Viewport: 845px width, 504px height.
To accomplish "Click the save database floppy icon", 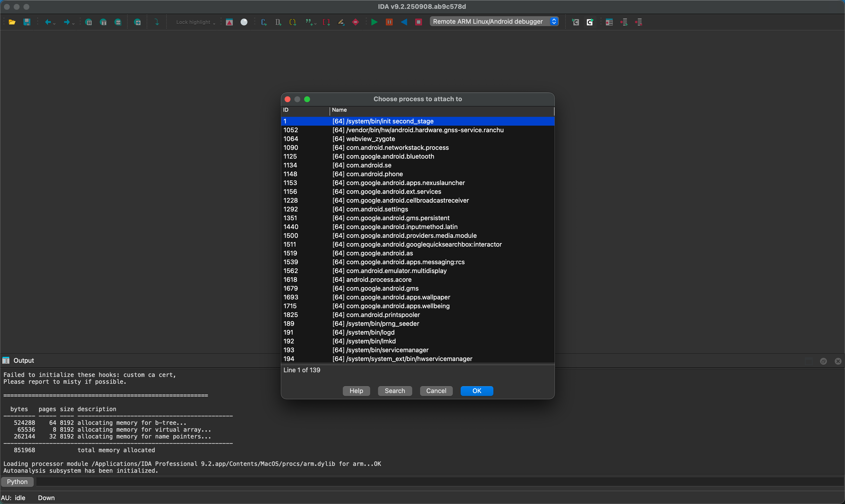I will point(27,22).
